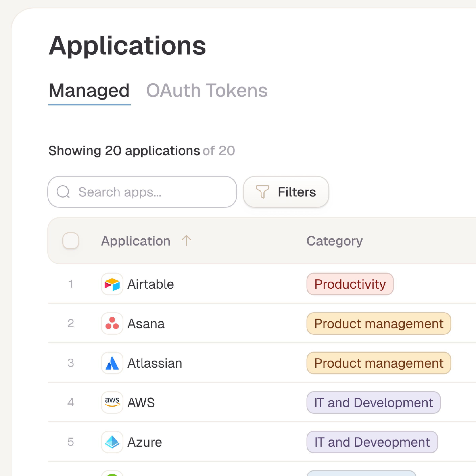476x476 pixels.
Task: Sort by the Application column header
Action: click(x=136, y=241)
